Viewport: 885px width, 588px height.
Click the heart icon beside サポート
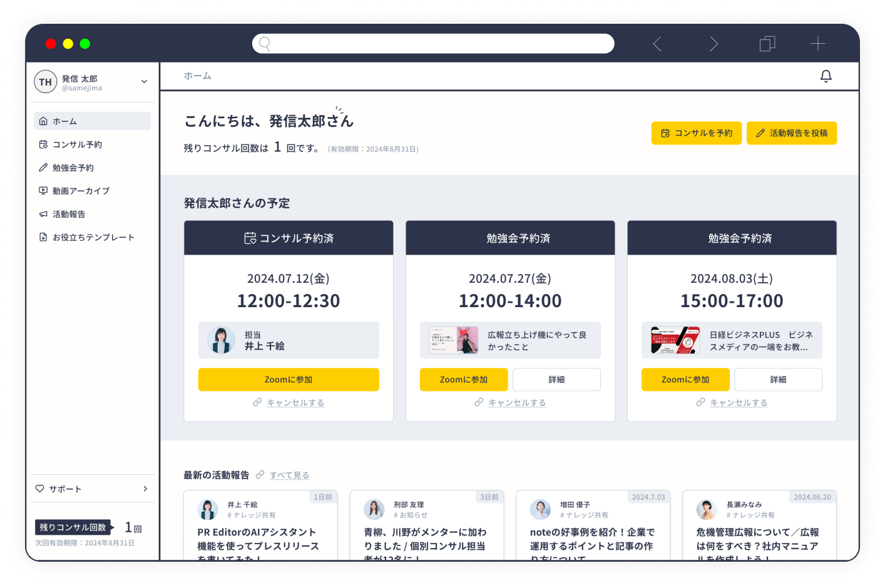tap(40, 489)
